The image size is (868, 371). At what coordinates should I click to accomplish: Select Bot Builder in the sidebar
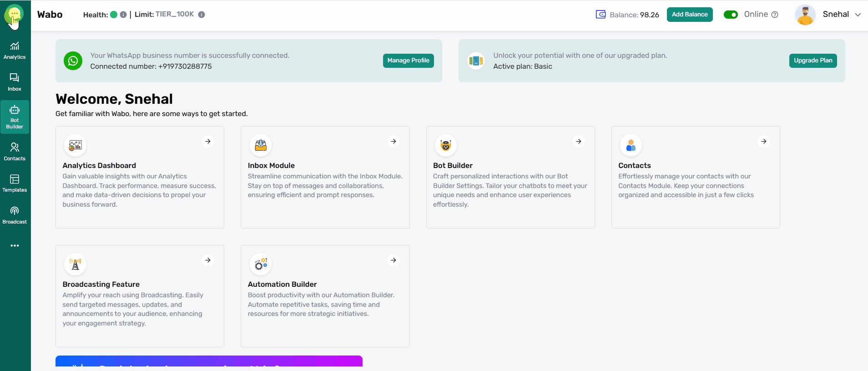tap(15, 117)
